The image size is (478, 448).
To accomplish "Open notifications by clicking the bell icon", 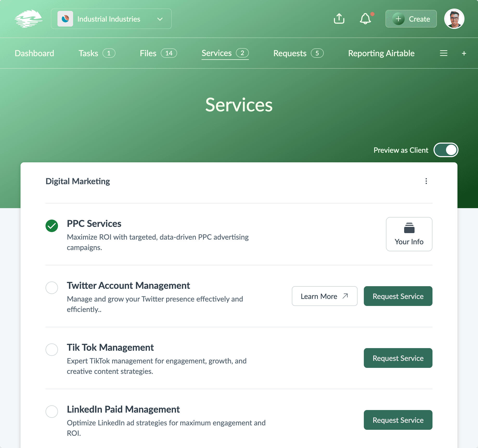I will pyautogui.click(x=365, y=19).
